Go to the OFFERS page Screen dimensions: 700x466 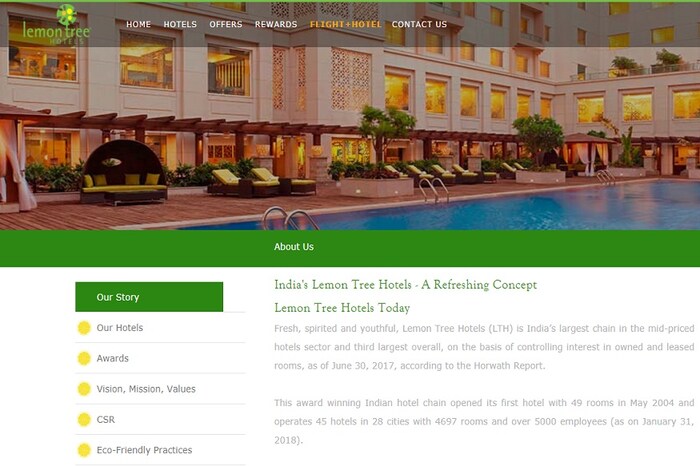pos(226,25)
